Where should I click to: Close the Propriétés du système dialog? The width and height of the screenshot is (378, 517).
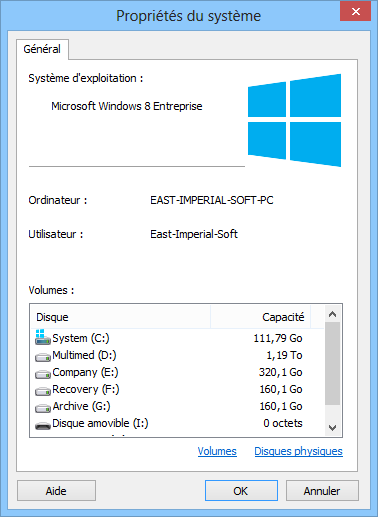[356, 12]
